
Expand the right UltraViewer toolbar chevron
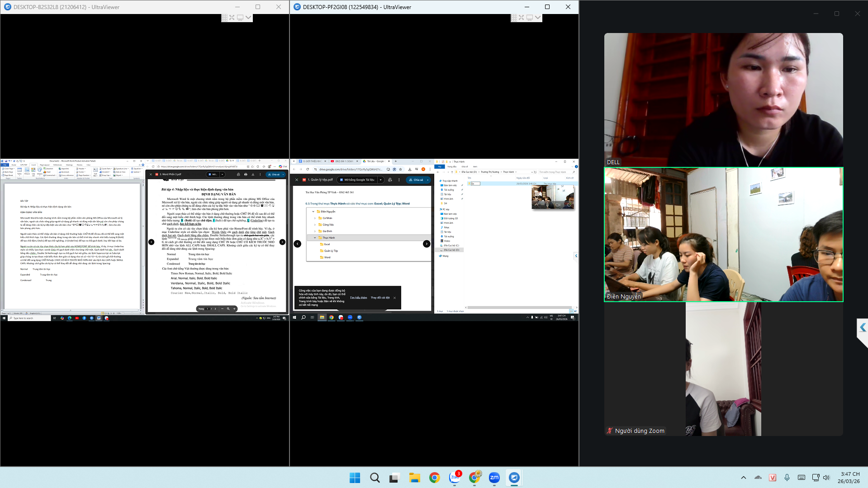point(538,18)
